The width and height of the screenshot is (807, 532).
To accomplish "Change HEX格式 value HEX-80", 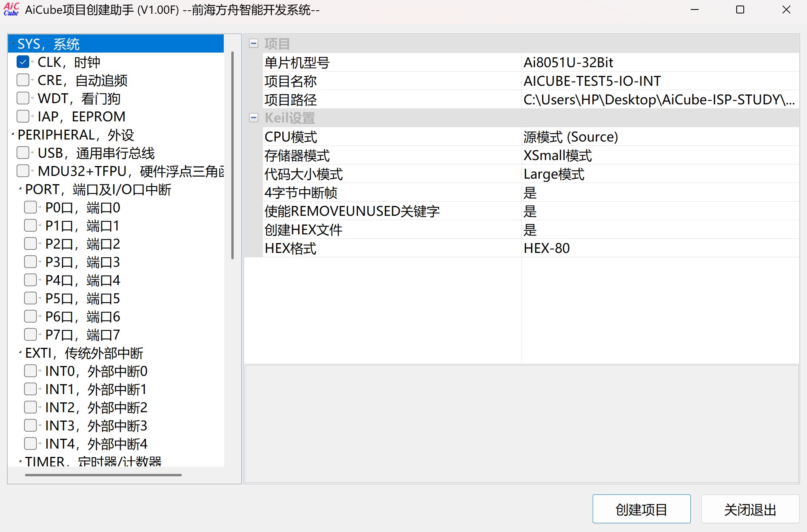I will coord(660,248).
